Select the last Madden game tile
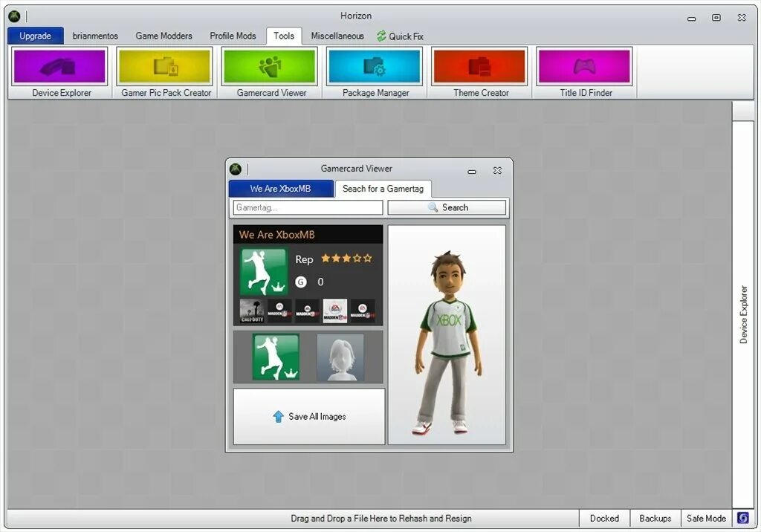Image resolution: width=761 pixels, height=532 pixels. tap(363, 311)
